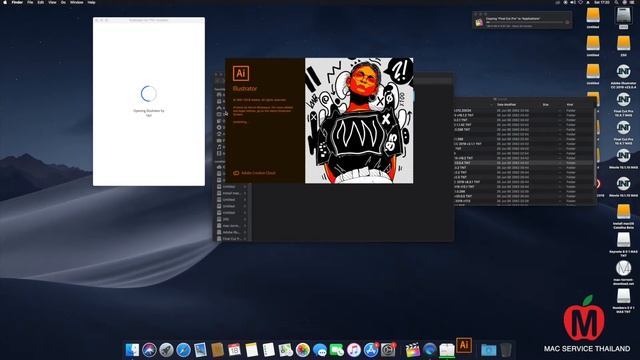Open System Preferences gear in Dock

click(388, 350)
